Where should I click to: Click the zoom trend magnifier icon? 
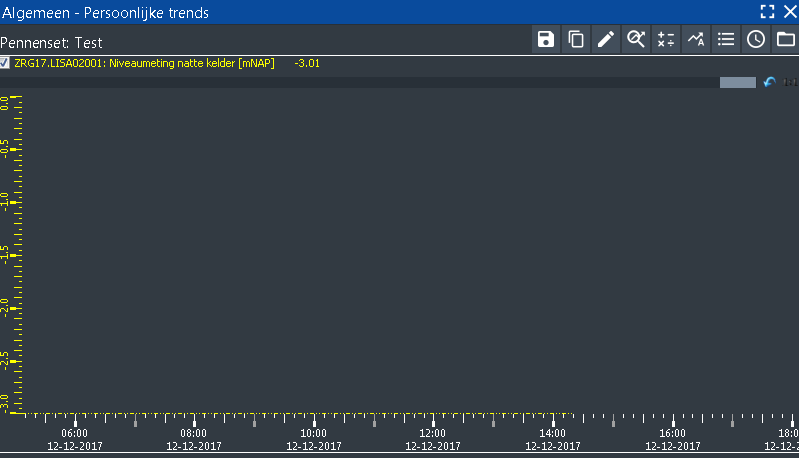point(636,40)
